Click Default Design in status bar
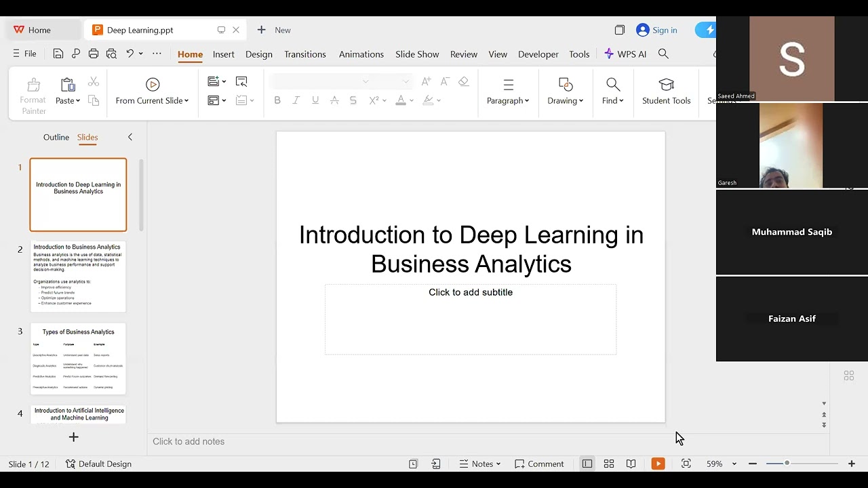The width and height of the screenshot is (868, 488). [x=98, y=464]
